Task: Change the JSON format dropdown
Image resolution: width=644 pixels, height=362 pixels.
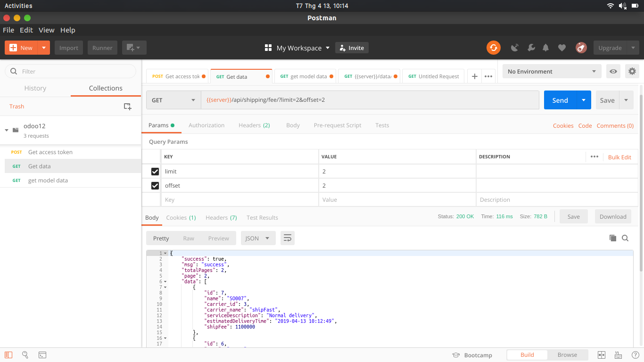Action: (x=258, y=238)
